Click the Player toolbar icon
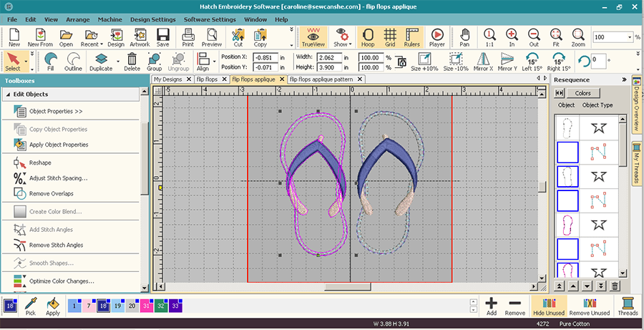This screenshot has width=644, height=330. (x=436, y=37)
